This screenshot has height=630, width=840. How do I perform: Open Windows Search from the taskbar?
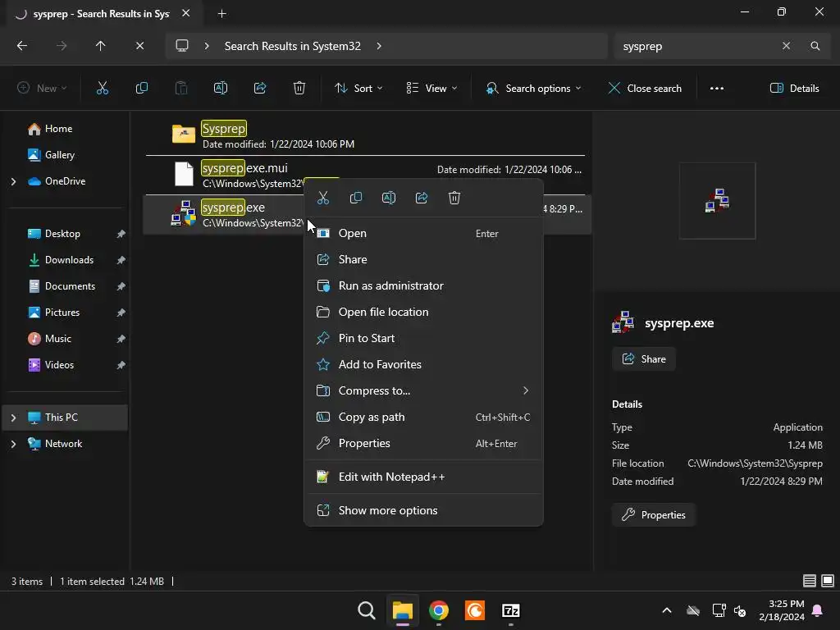tap(367, 610)
